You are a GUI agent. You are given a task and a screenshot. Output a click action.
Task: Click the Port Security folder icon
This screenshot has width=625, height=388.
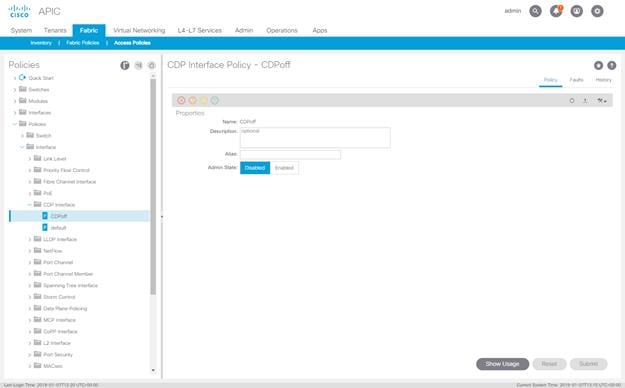point(37,354)
